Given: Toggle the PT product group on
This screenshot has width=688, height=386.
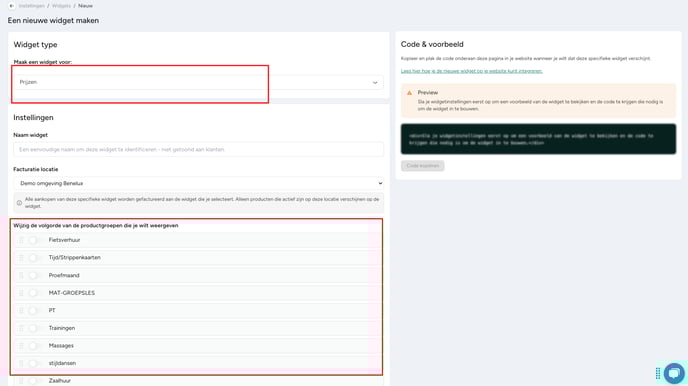Looking at the screenshot, I should tap(34, 311).
